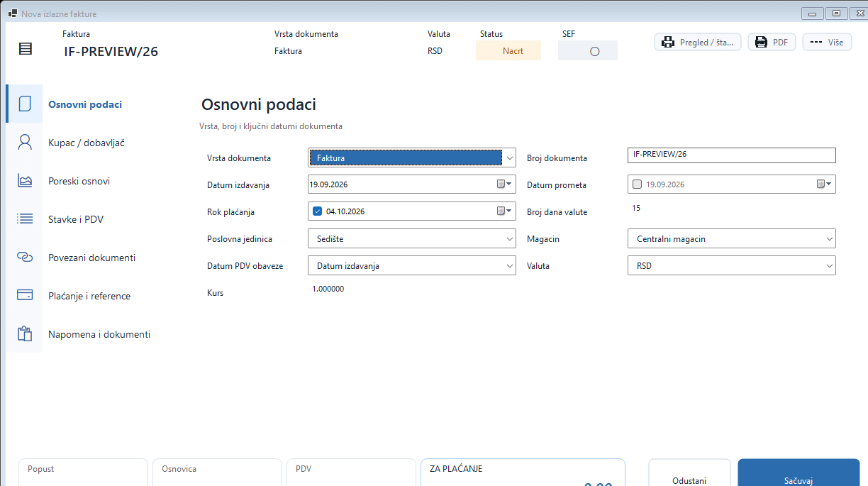The width and height of the screenshot is (868, 486).
Task: Enable the Datum prometa checkbox
Action: 637,184
